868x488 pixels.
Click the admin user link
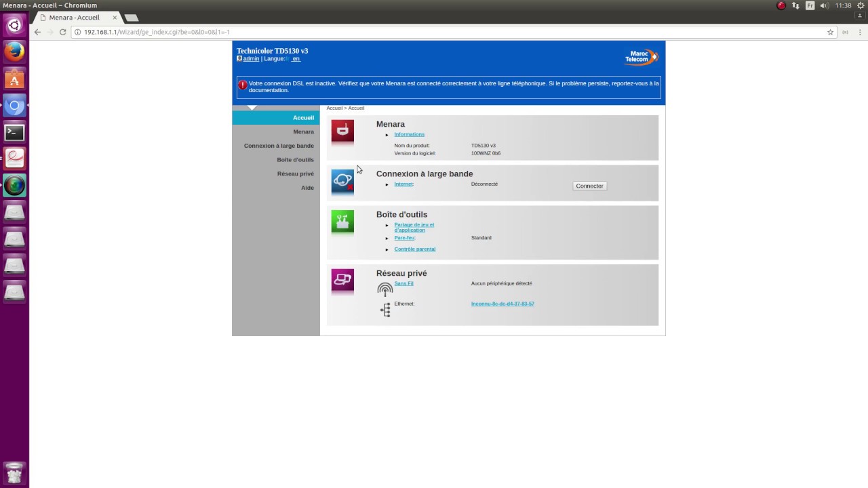(x=251, y=59)
